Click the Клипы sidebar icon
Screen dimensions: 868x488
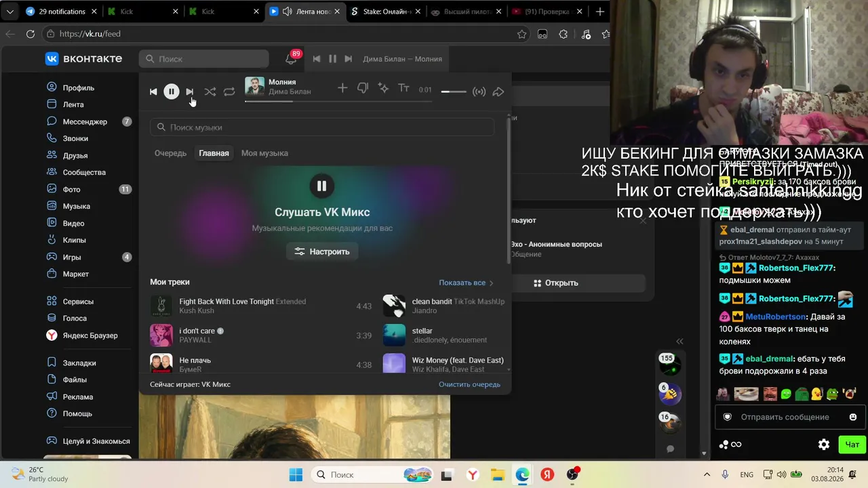(52, 240)
